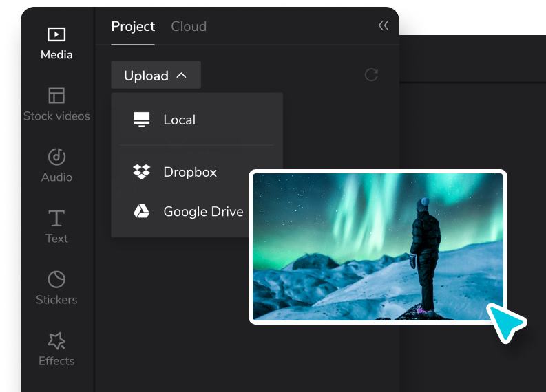
Task: Select the Audio music note icon
Action: [x=56, y=156]
